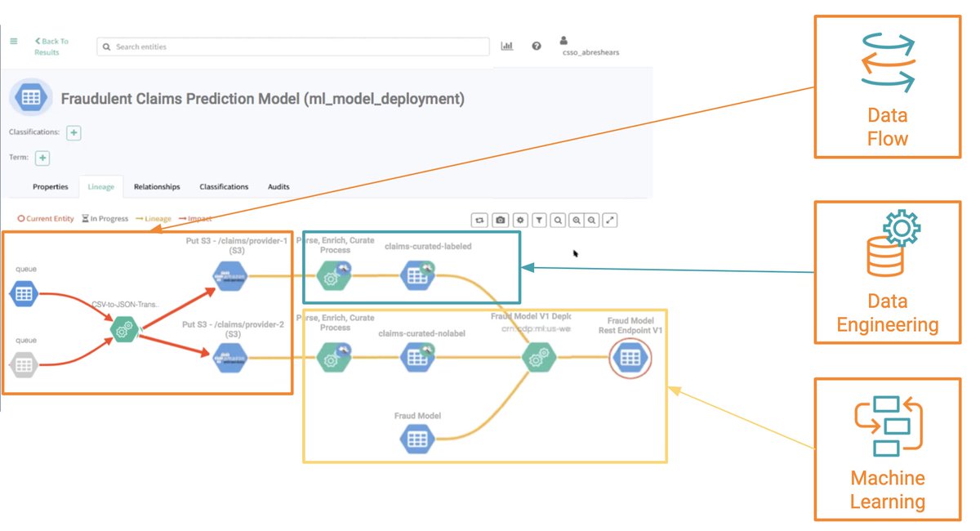Image resolution: width=980 pixels, height=531 pixels.
Task: Open the statistics bar-chart icon
Action: tap(507, 47)
